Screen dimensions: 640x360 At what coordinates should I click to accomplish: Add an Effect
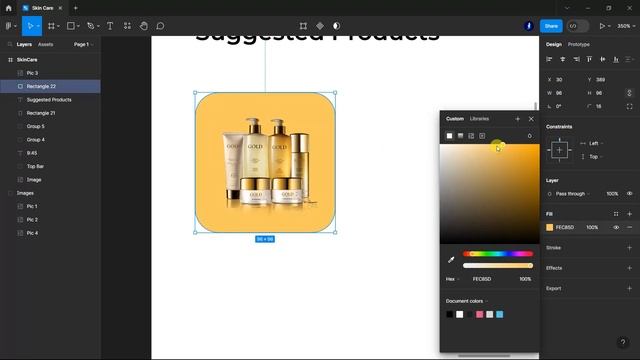(629, 268)
